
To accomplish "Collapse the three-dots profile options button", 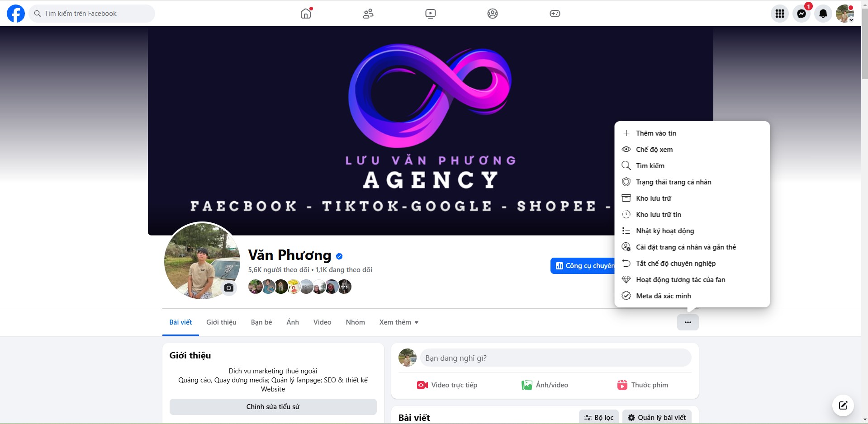I will [x=688, y=322].
